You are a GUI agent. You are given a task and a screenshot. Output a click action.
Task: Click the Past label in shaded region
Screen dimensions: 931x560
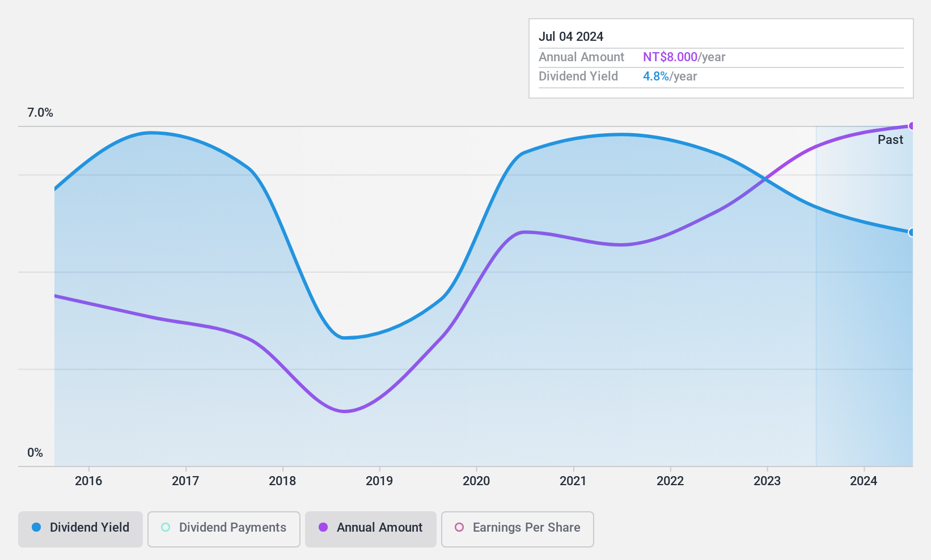(x=890, y=140)
